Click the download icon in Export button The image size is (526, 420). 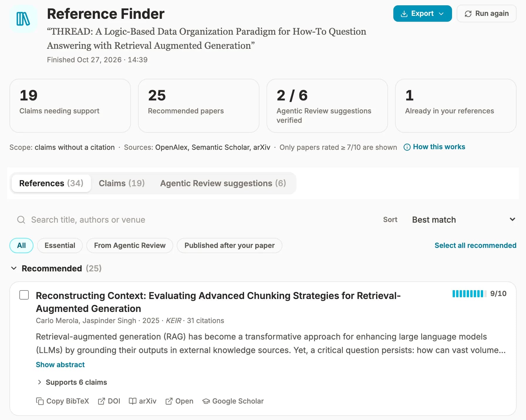click(404, 14)
